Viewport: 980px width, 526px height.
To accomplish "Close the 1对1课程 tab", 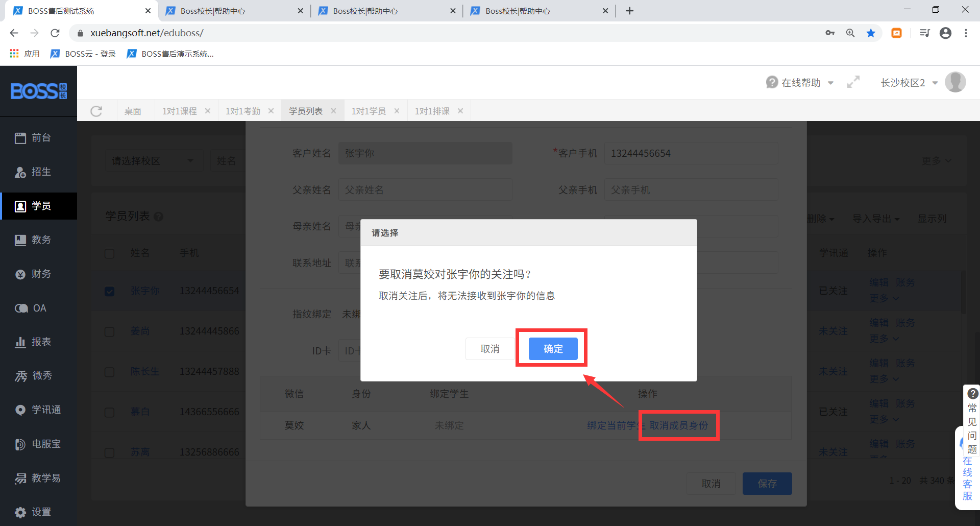I will [208, 111].
